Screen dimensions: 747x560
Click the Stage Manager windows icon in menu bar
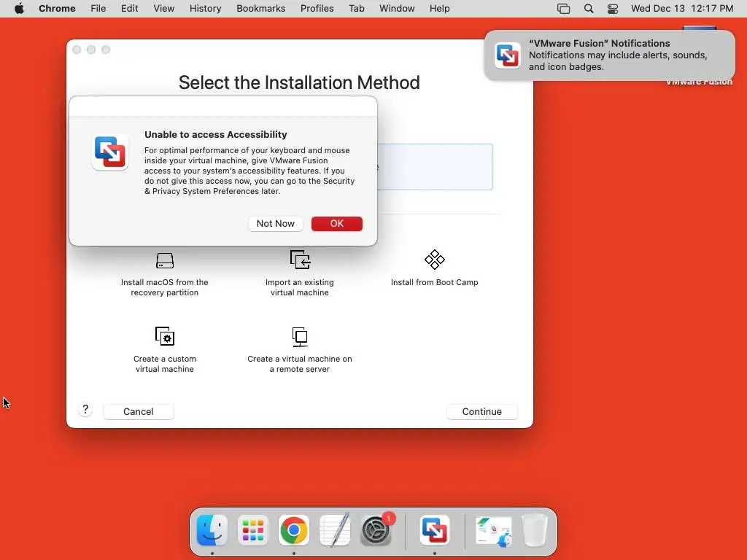(564, 9)
